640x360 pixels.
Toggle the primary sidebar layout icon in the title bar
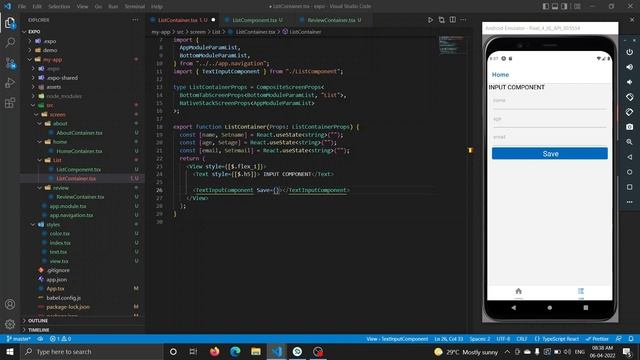coord(546,6)
